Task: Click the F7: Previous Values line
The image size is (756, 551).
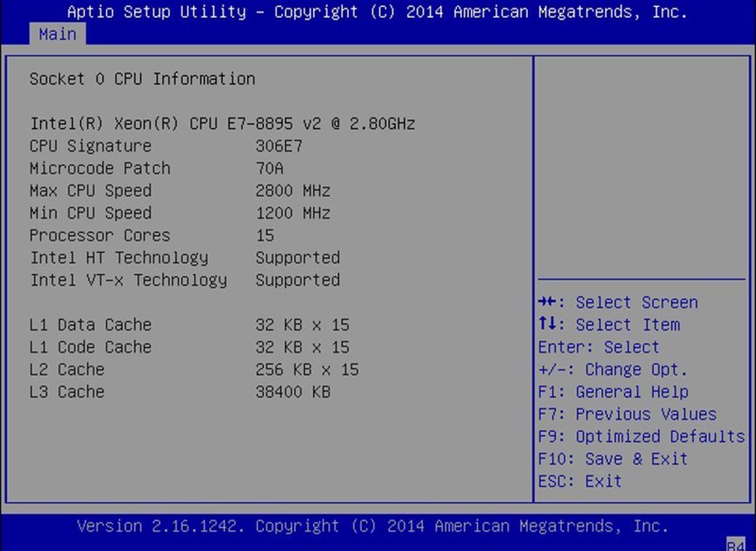Action: click(628, 414)
